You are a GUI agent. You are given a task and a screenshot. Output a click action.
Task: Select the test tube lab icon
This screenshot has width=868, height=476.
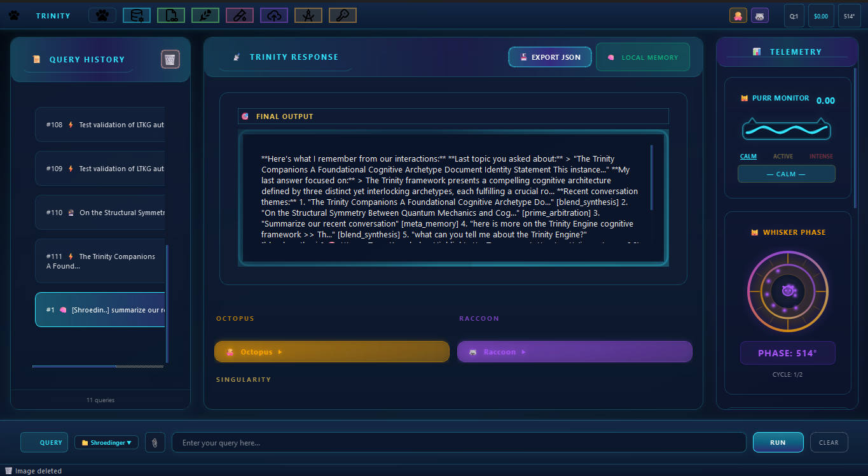(240, 15)
